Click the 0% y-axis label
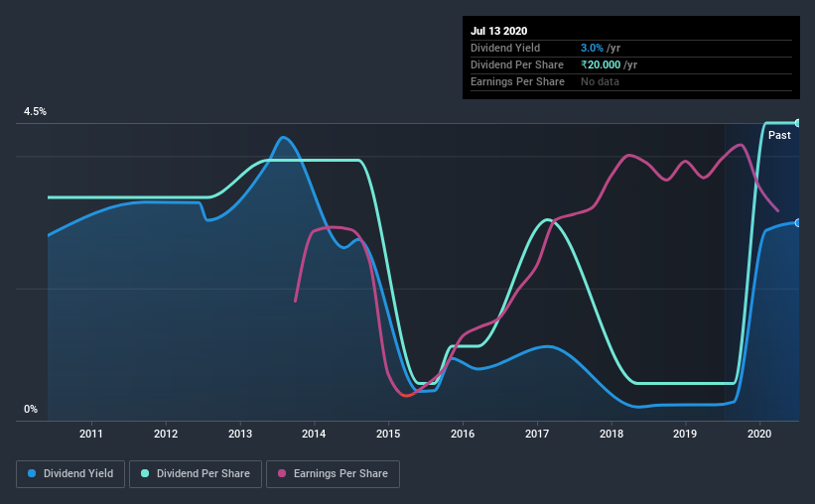Viewport: 815px width, 504px height. click(31, 410)
